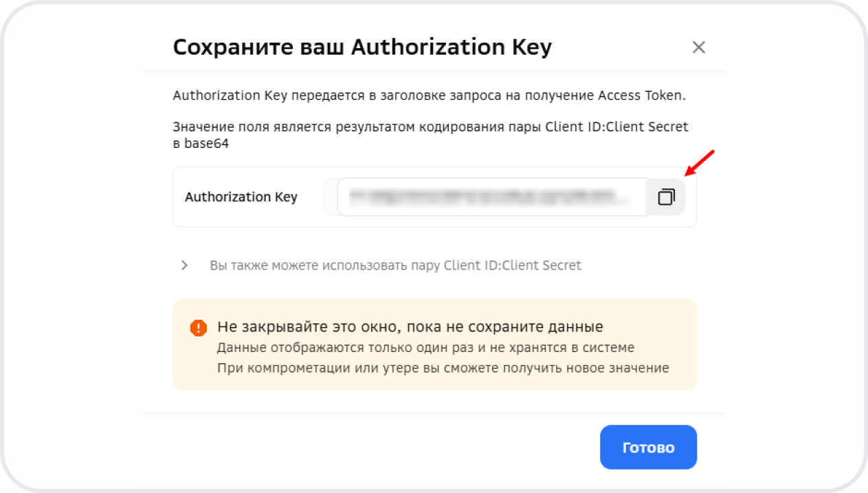
Task: Expand the Client ID:Client Secret section chevron
Action: tap(184, 265)
